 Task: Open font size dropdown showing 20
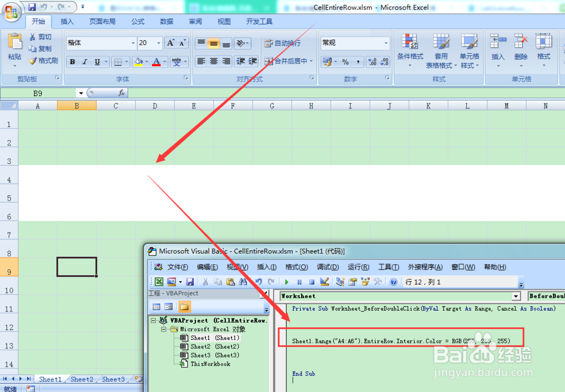point(159,43)
